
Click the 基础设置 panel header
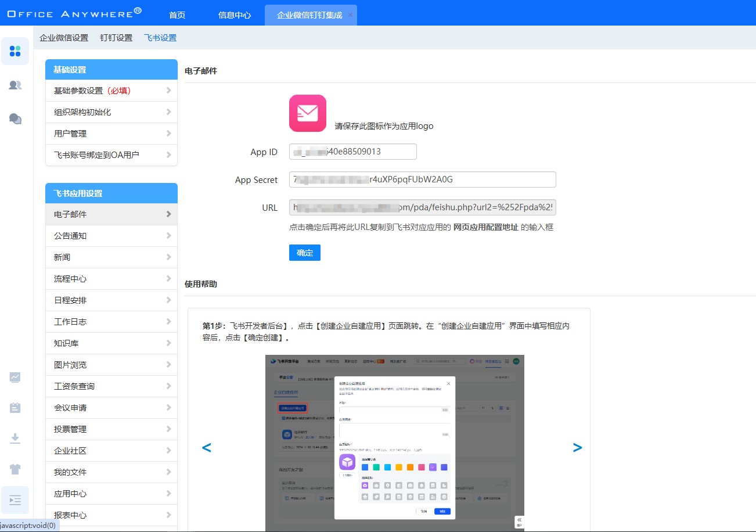111,70
